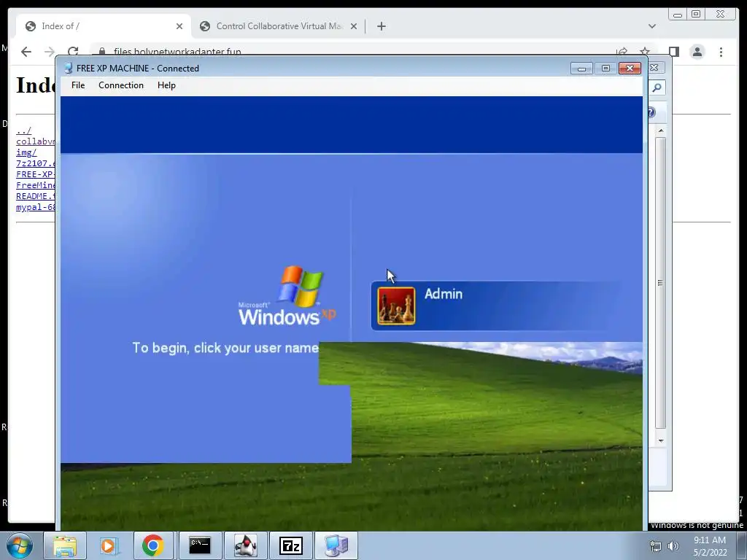Expand Chrome tab search chevron

pyautogui.click(x=652, y=26)
